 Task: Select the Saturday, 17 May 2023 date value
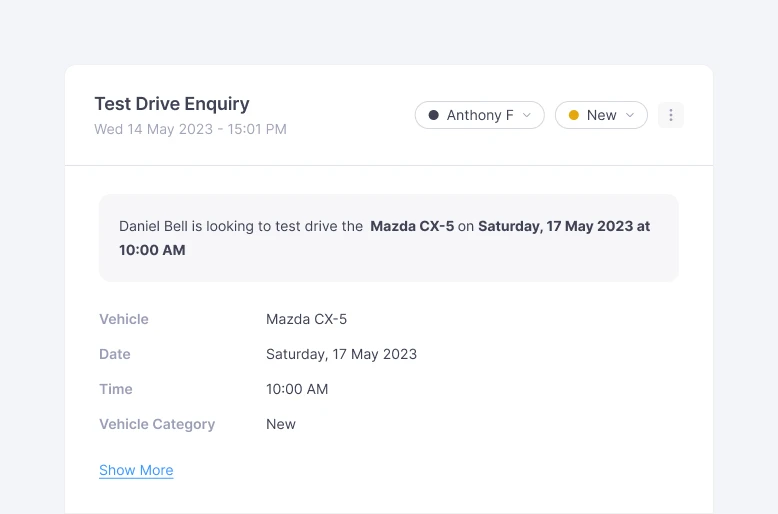(341, 354)
